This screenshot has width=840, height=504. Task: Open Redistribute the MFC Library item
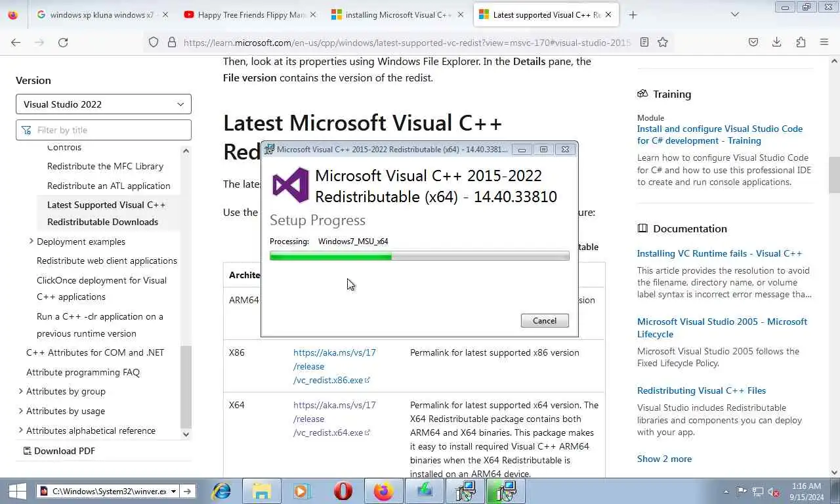(x=105, y=166)
